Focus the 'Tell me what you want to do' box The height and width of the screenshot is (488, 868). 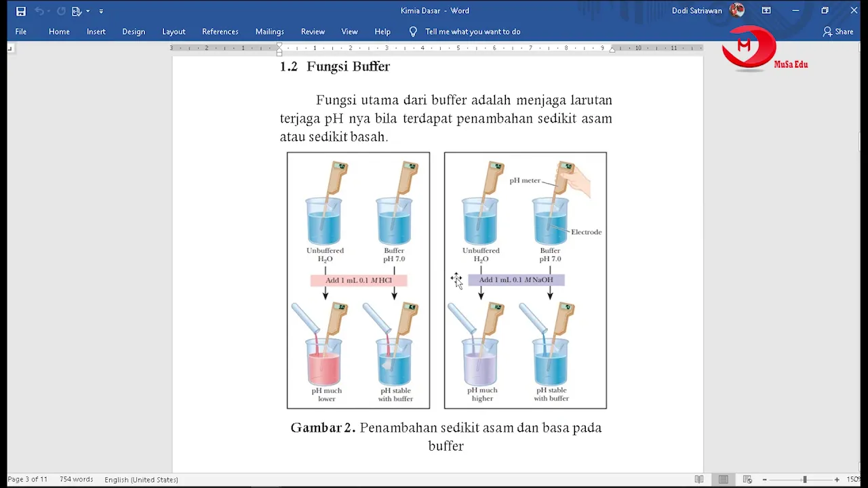click(x=473, y=31)
